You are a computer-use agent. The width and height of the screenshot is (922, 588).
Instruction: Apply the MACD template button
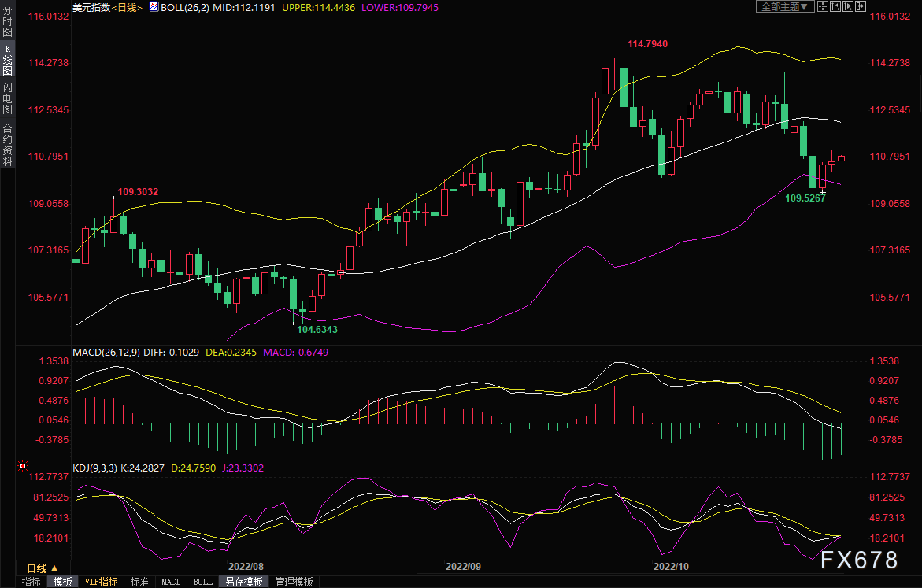[171, 582]
